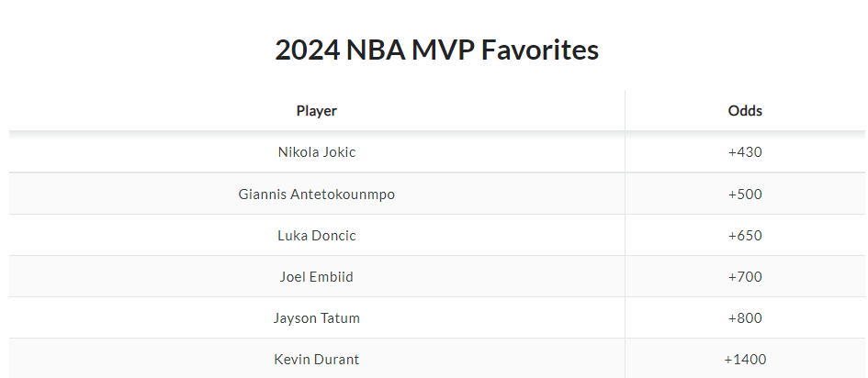The image size is (868, 378).
Task: Click the +430 odds value
Action: pyautogui.click(x=745, y=152)
